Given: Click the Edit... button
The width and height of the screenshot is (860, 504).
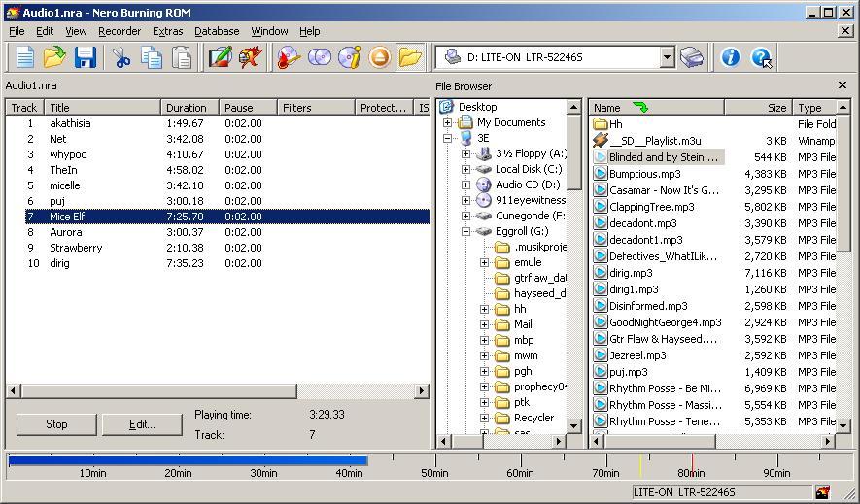Looking at the screenshot, I should click(142, 424).
